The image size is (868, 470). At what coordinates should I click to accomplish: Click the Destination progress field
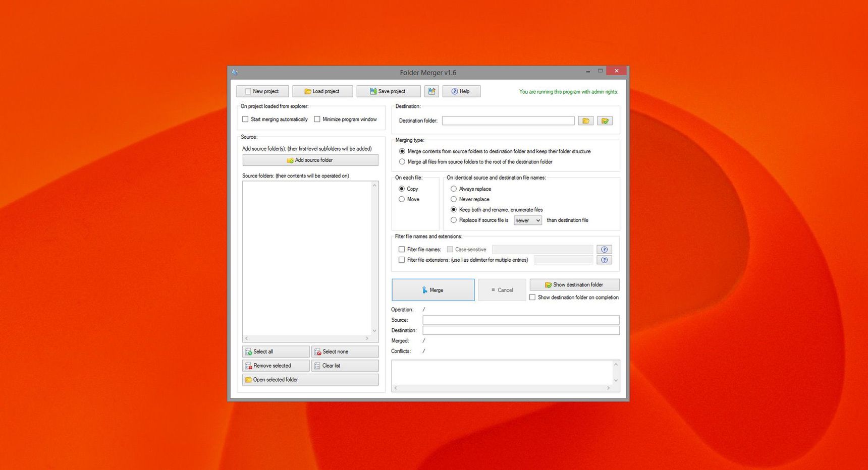point(521,330)
